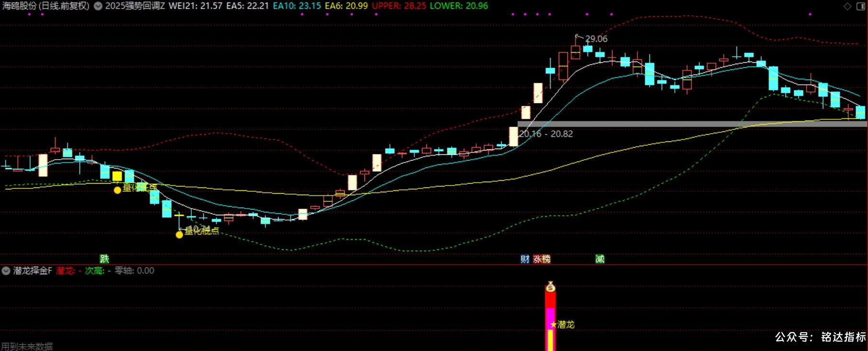Click the diamond icon at top right
This screenshot has height=351, width=868.
[x=847, y=6]
